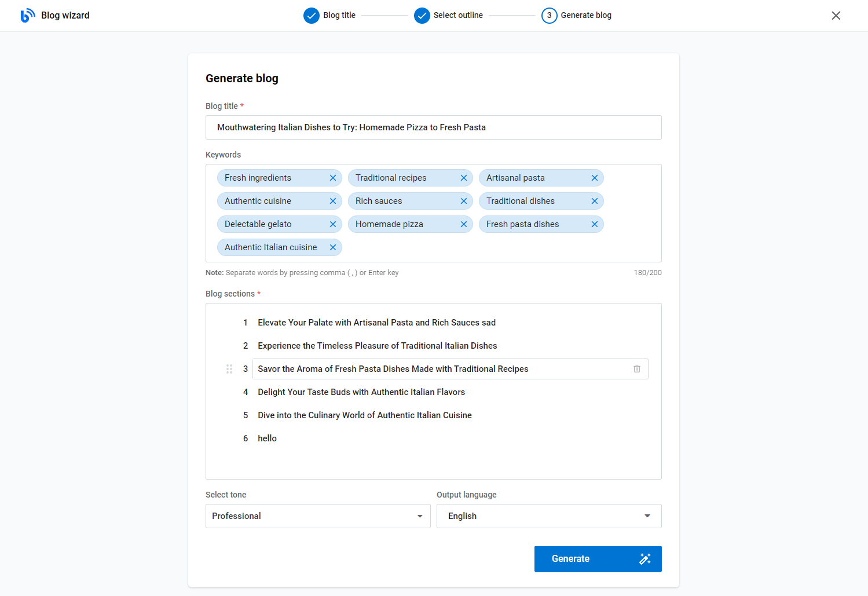The image size is (868, 596).
Task: Click the Generate button
Action: 598,559
